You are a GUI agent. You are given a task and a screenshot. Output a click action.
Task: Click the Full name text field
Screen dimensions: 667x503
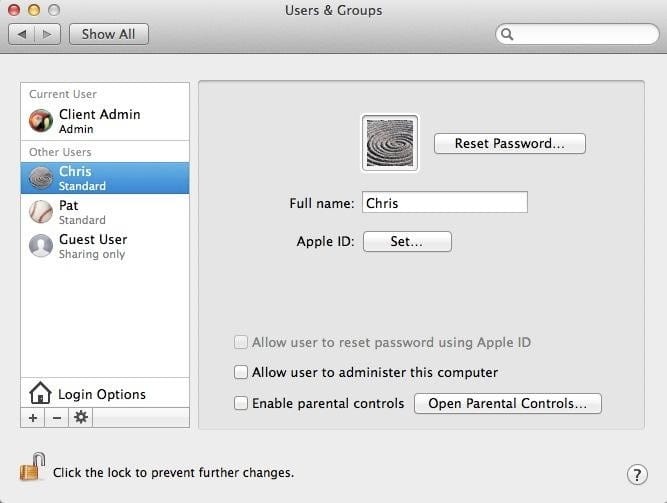tap(444, 203)
